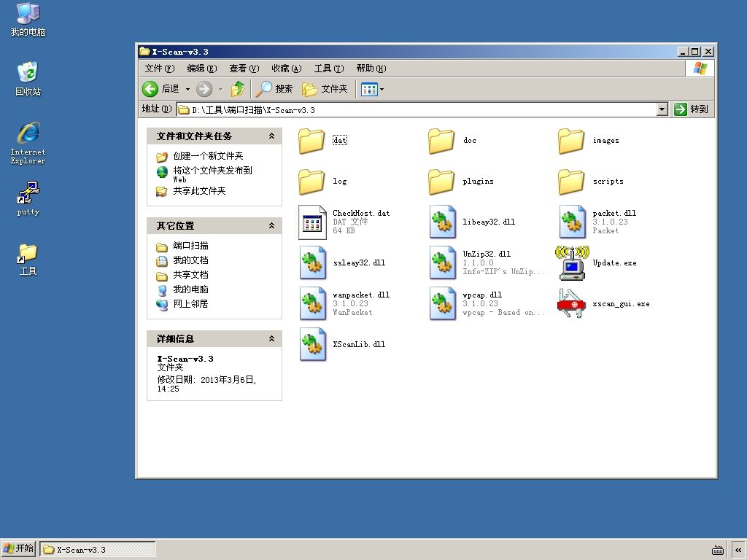Viewport: 747px width, 560px height.
Task: Select the 工具 desktop folder shortcut
Action: 28,260
